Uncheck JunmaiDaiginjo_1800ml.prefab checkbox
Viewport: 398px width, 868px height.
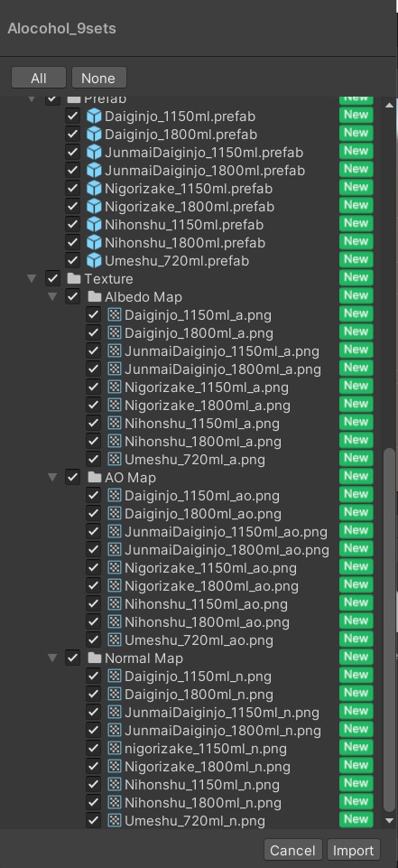click(x=72, y=171)
